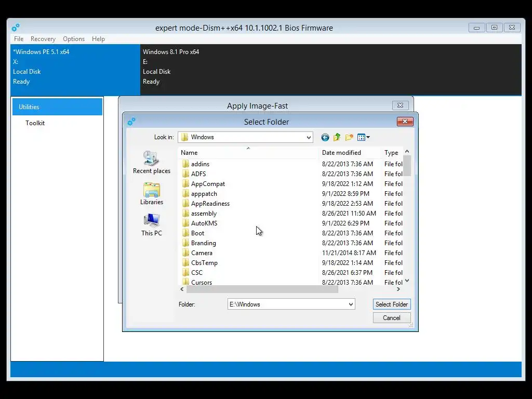Click the horizontal scrollbar thumb in file list
The image size is (532, 399).
click(262, 289)
